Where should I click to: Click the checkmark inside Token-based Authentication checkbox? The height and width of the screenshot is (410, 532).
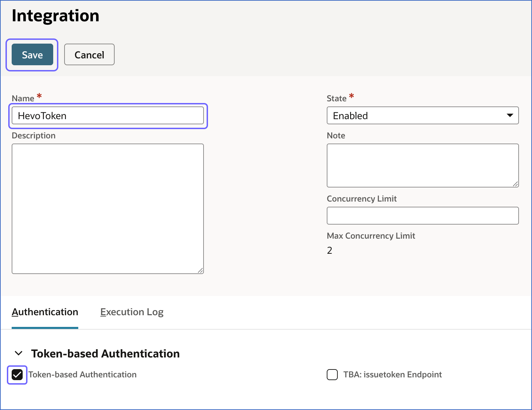pos(17,375)
